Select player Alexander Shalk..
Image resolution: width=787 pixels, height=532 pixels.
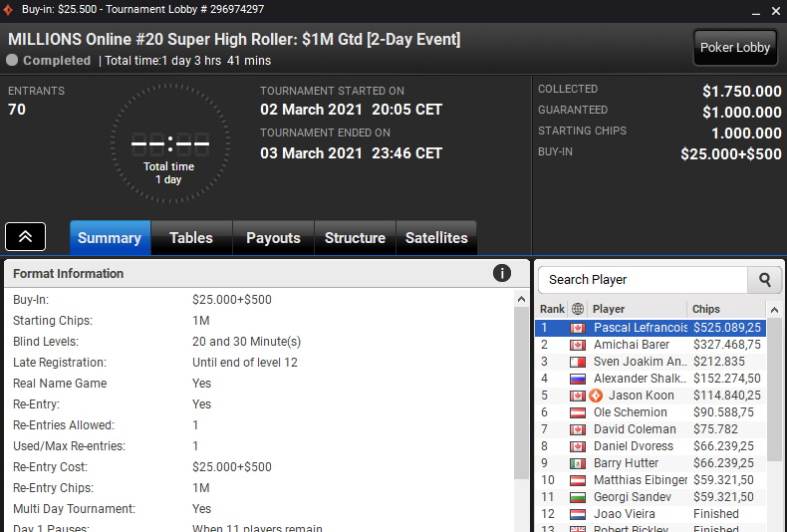click(651, 379)
